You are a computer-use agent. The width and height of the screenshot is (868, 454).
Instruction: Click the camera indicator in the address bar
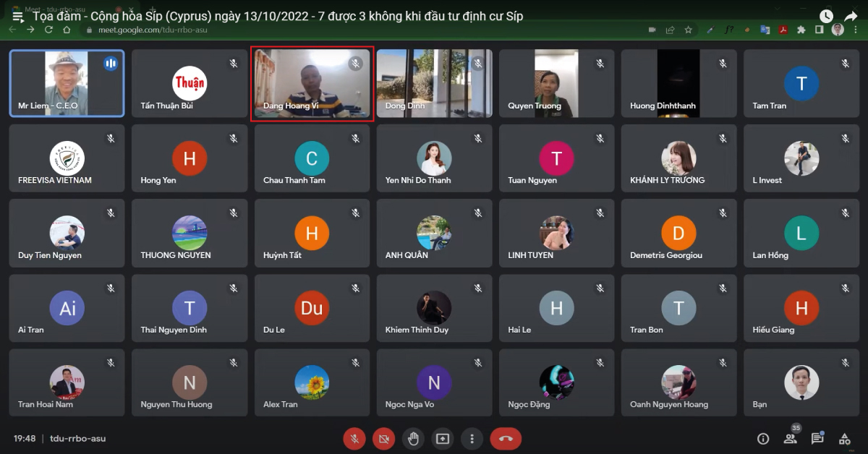(x=652, y=30)
